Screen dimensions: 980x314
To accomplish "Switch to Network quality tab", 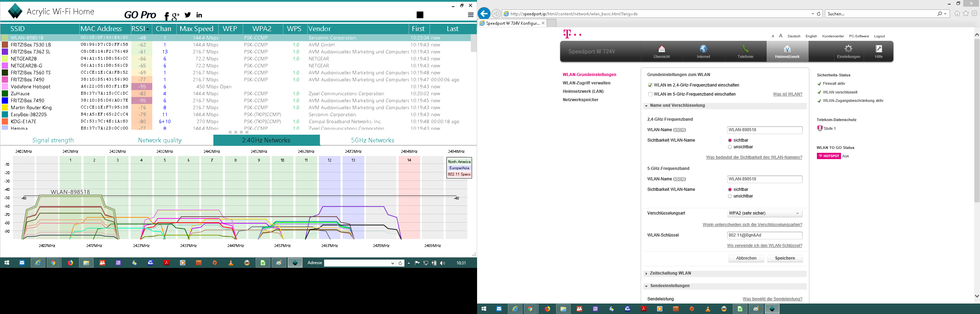I will [x=160, y=140].
